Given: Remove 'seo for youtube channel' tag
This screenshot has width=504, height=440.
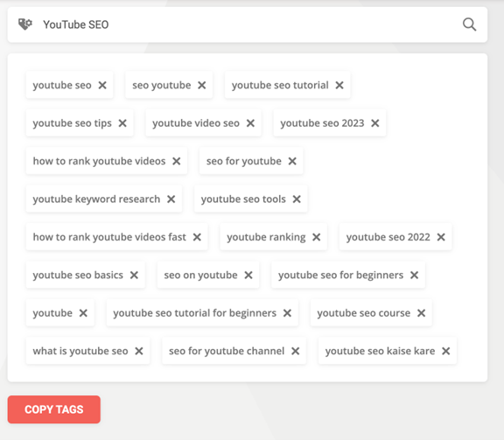Looking at the screenshot, I should click(296, 351).
